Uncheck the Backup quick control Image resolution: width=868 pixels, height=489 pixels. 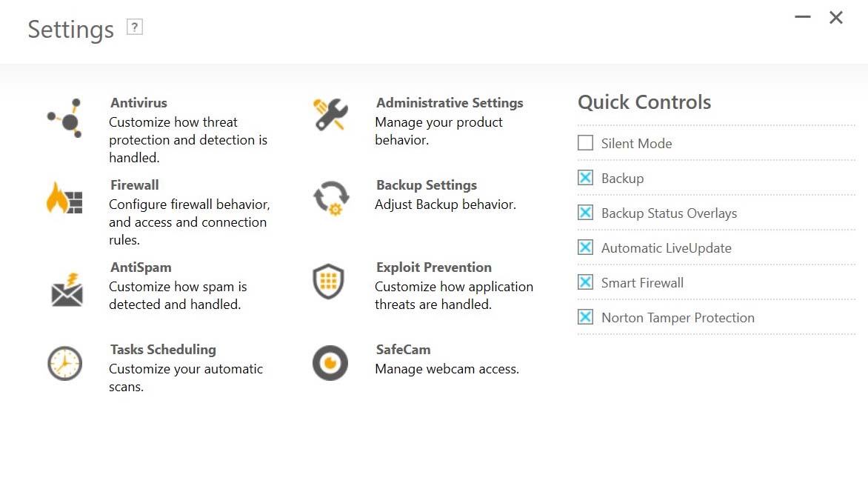(x=585, y=178)
